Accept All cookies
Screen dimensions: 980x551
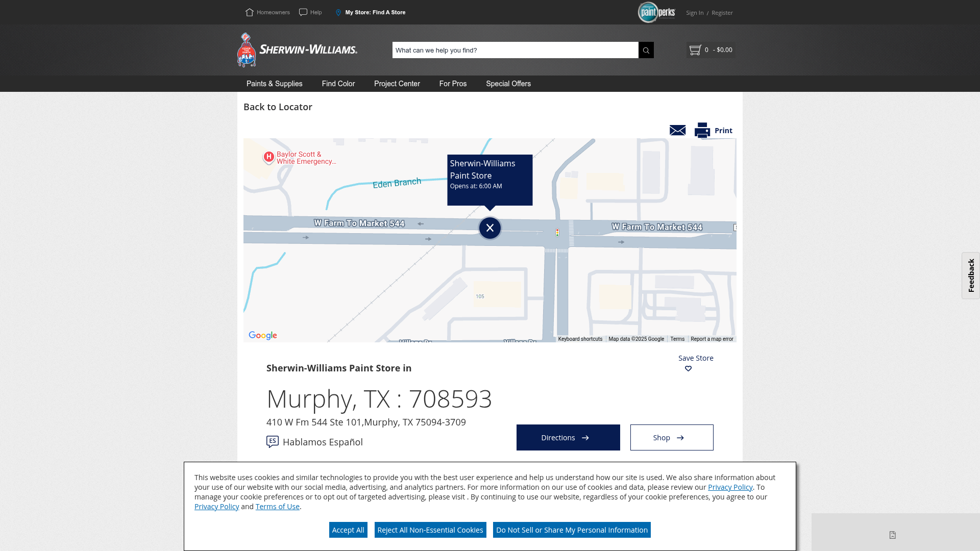[x=348, y=530]
